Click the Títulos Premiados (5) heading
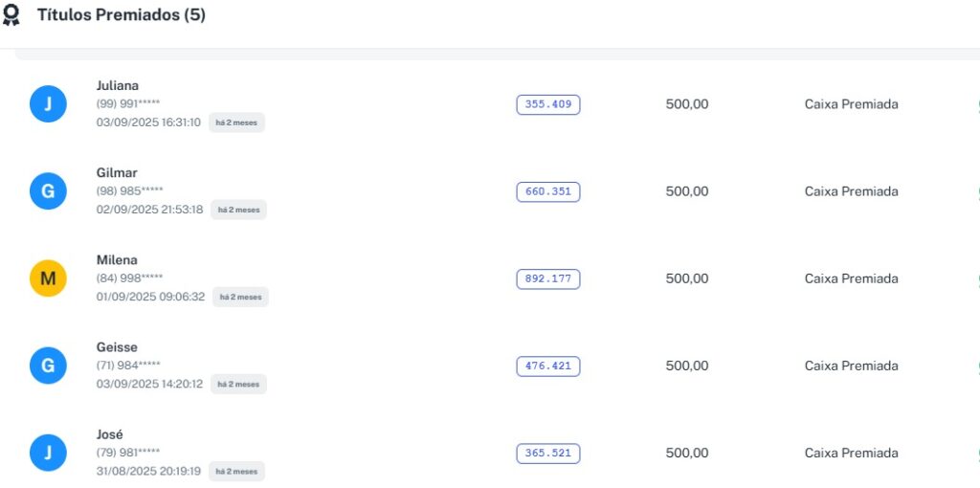 click(121, 15)
